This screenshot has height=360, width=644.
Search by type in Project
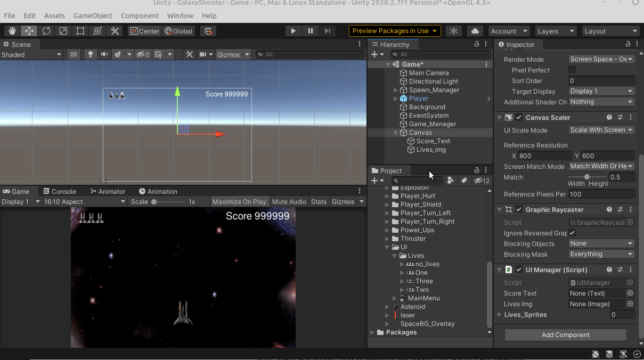click(x=451, y=181)
